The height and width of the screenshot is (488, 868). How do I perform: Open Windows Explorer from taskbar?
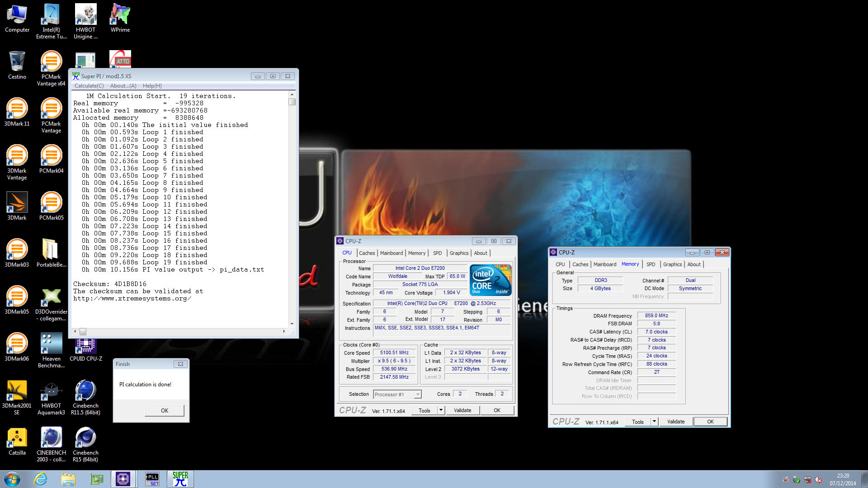[x=68, y=479]
